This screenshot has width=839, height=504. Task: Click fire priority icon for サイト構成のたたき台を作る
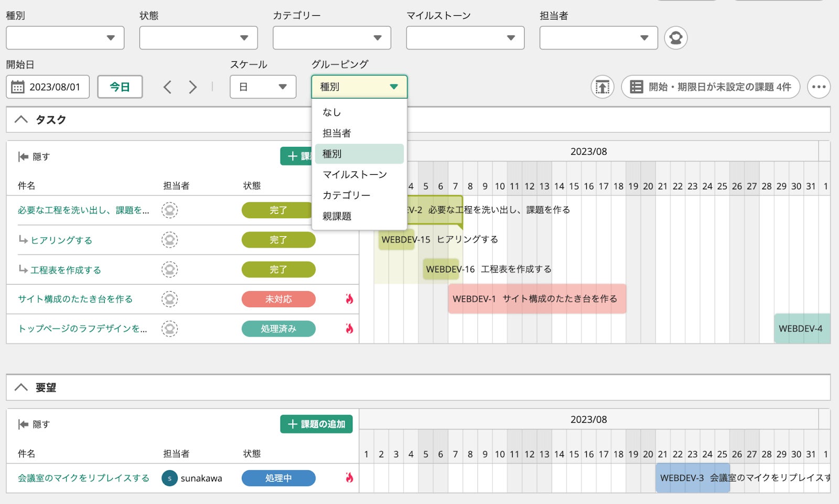click(349, 299)
